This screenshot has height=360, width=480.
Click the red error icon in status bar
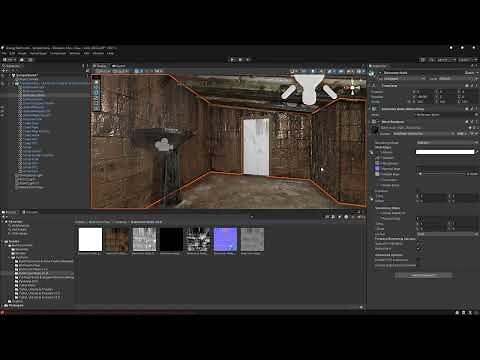pos(2,312)
